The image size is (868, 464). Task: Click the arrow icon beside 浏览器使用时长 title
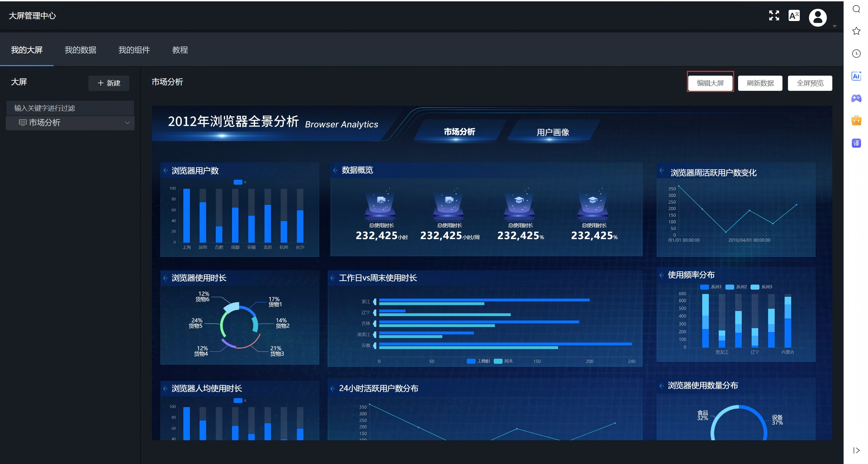point(166,278)
